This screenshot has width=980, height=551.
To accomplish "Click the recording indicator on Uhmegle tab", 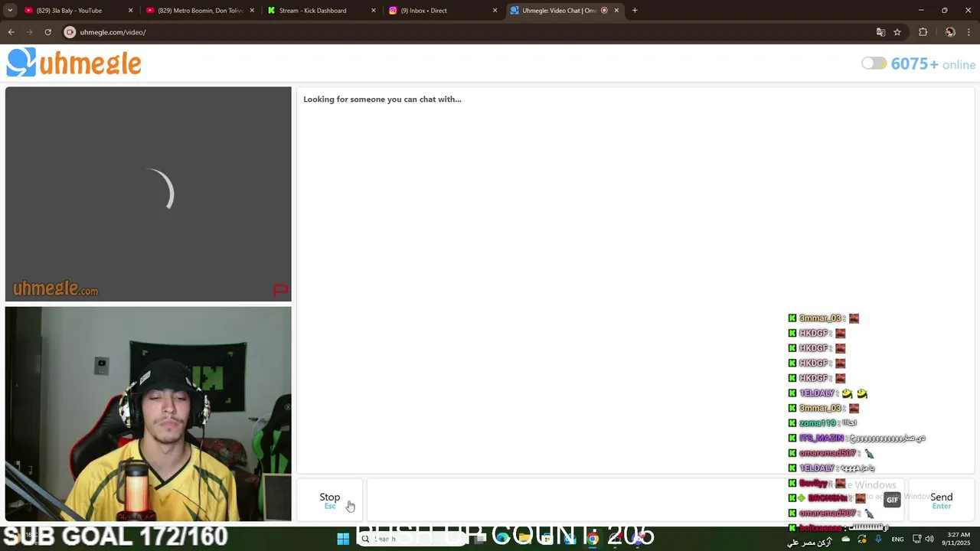I will tap(604, 11).
